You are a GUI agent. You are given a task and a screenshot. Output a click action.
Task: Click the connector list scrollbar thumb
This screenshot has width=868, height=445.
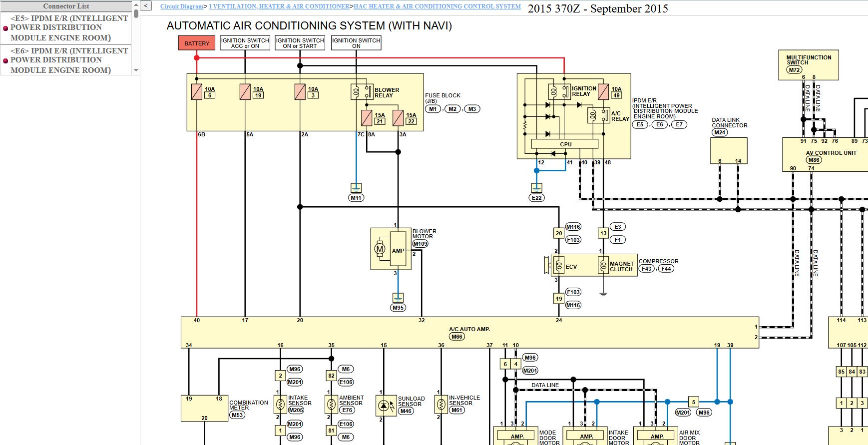(136, 14)
